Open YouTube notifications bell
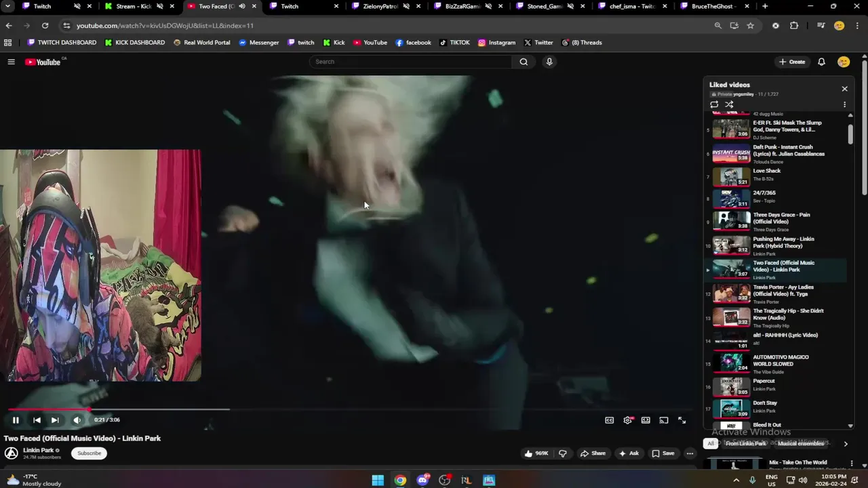This screenshot has width=868, height=488. click(x=821, y=62)
